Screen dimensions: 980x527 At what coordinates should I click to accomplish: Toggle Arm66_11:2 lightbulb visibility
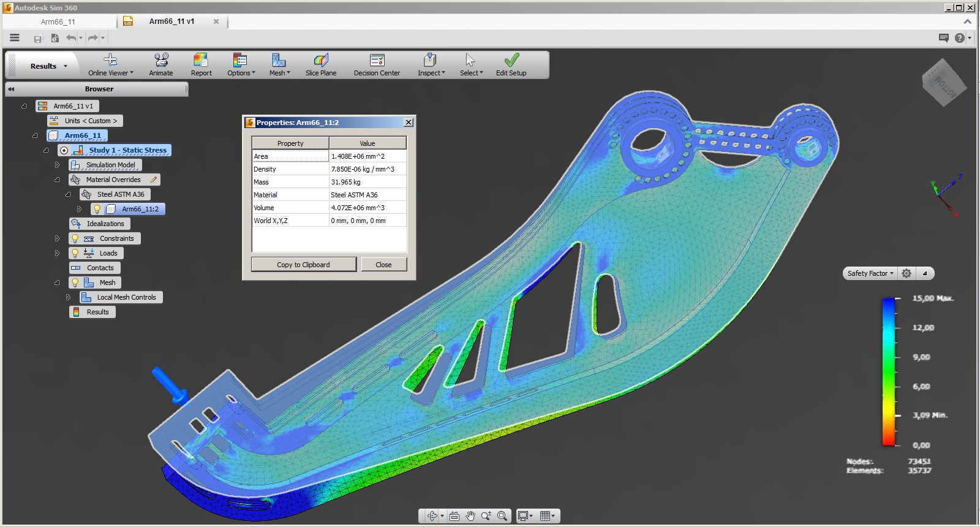point(97,209)
